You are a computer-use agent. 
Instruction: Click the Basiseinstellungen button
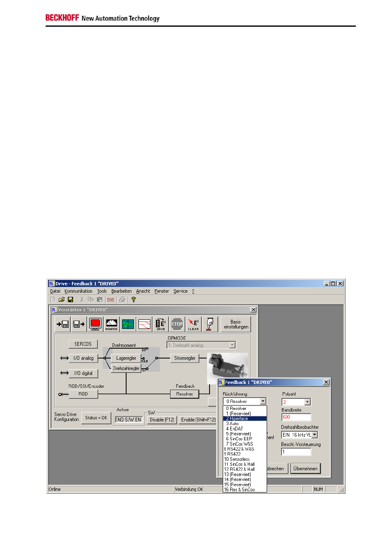click(236, 324)
